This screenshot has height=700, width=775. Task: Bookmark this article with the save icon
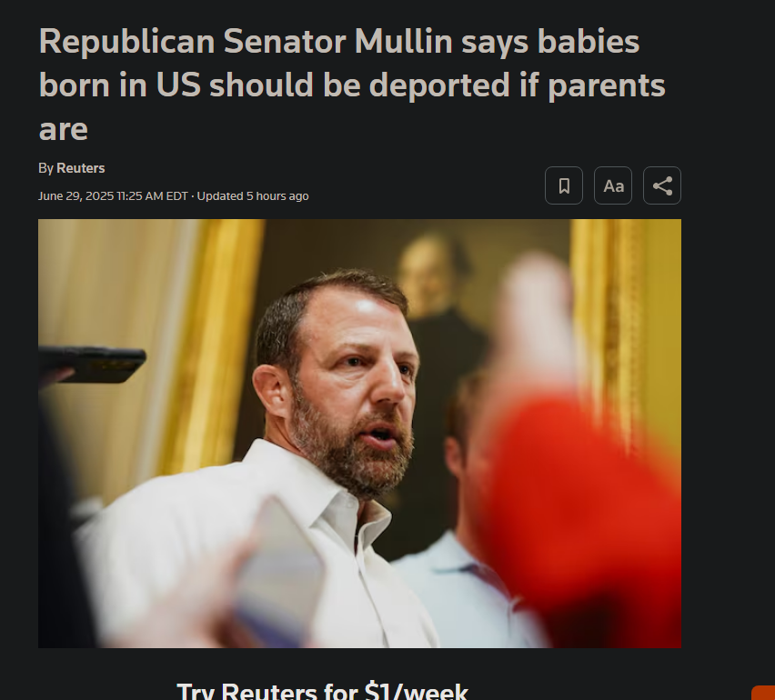tap(563, 185)
